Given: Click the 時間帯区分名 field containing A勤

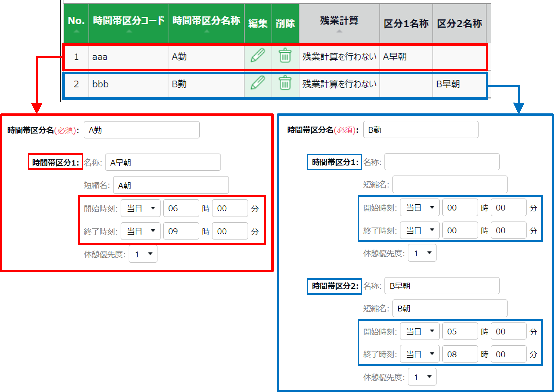Looking at the screenshot, I should pyautogui.click(x=141, y=130).
